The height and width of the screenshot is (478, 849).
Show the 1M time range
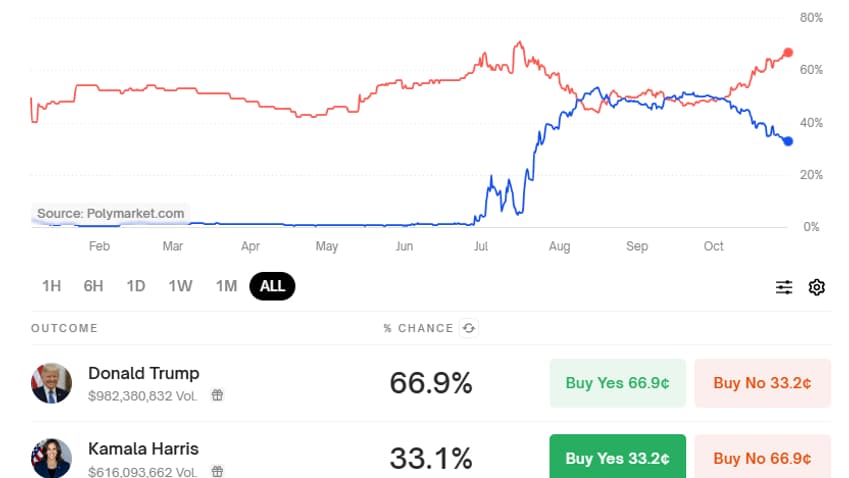point(226,286)
